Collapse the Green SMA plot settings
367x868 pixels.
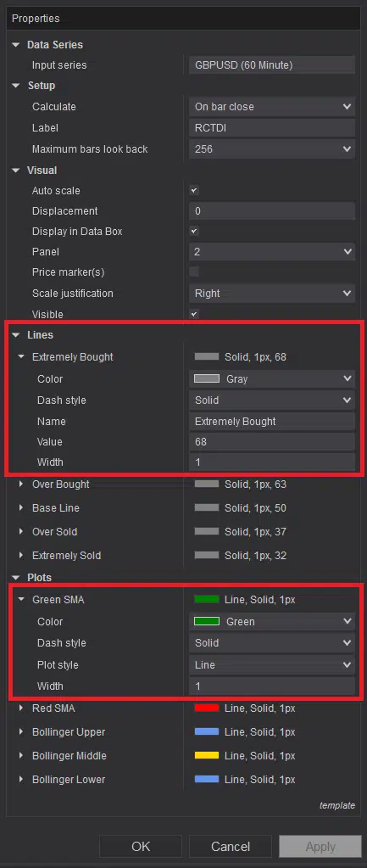(21, 599)
